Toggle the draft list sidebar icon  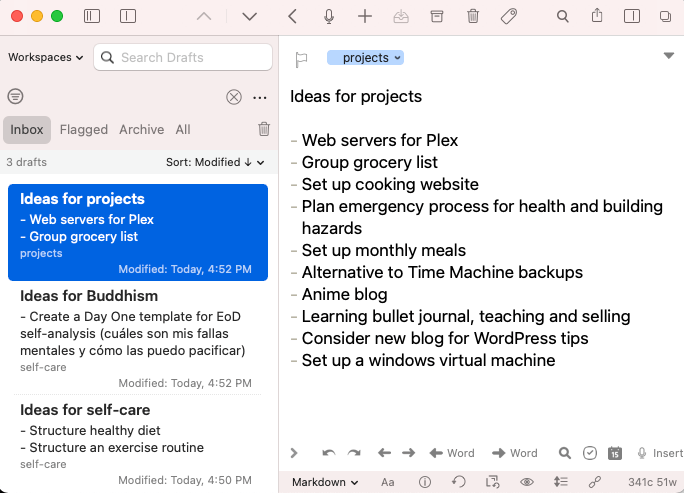click(x=92, y=17)
